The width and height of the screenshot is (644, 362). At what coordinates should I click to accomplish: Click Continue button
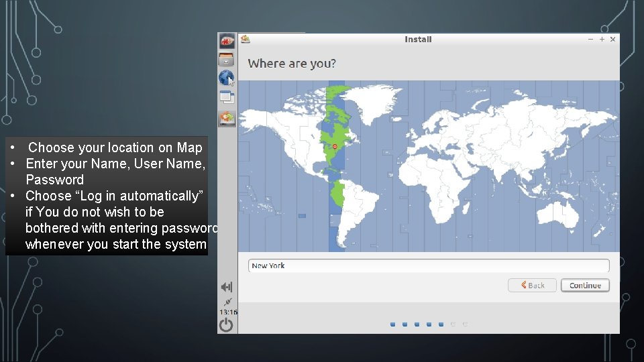click(x=585, y=286)
